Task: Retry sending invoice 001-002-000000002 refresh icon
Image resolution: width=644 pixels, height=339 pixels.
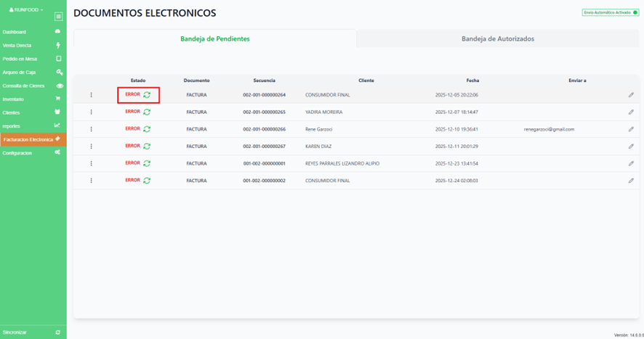Action: point(147,181)
